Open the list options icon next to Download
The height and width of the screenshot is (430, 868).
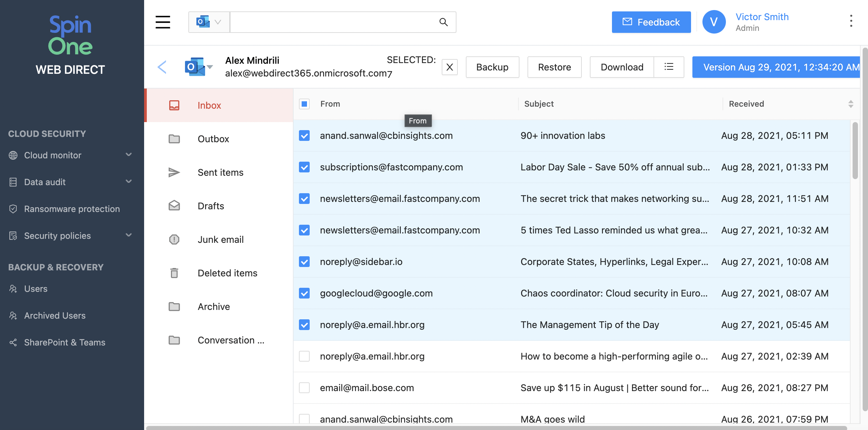click(x=669, y=67)
